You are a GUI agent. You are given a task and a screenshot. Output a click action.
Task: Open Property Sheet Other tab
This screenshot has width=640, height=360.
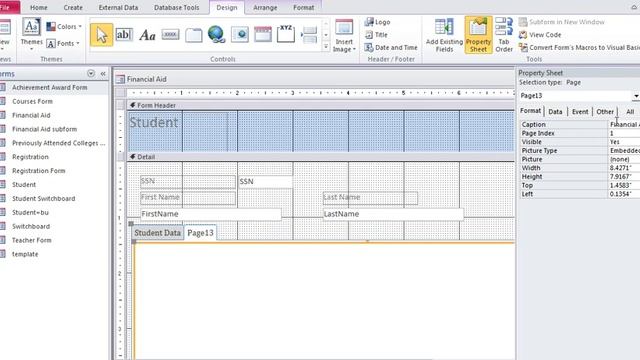[605, 111]
